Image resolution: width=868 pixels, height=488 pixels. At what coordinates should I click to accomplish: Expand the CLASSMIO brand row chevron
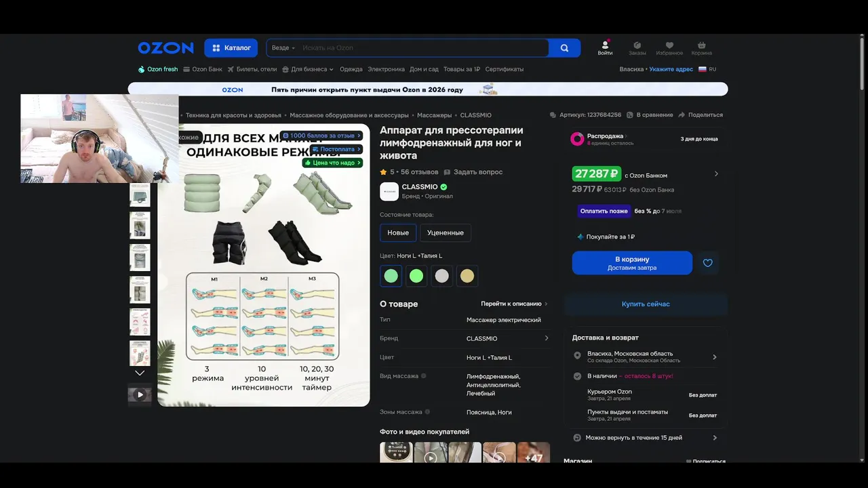click(x=547, y=338)
